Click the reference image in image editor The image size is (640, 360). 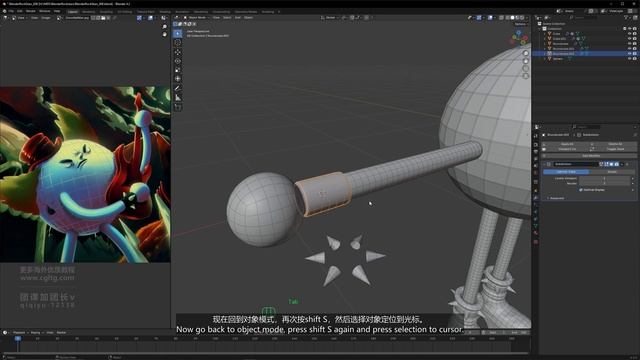(85, 174)
